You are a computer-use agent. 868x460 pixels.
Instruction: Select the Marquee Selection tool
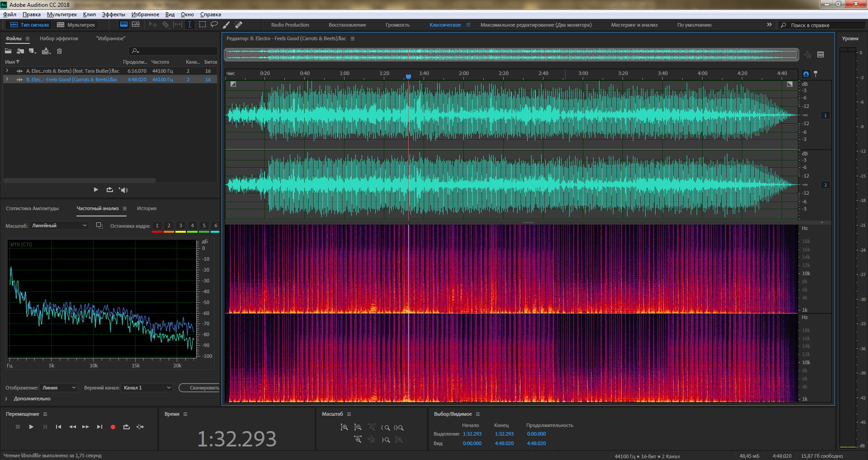click(x=202, y=24)
